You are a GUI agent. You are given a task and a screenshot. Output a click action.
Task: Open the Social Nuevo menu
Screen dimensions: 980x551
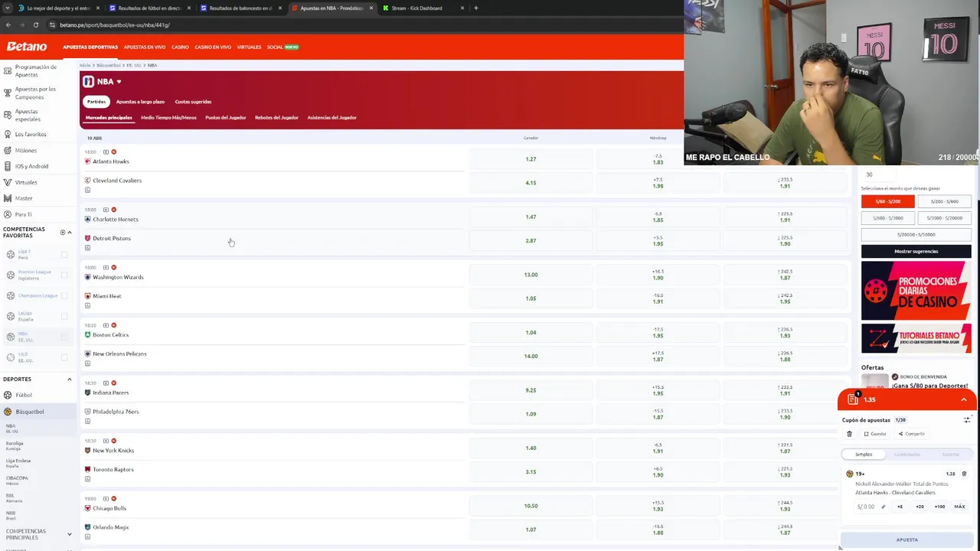(283, 47)
